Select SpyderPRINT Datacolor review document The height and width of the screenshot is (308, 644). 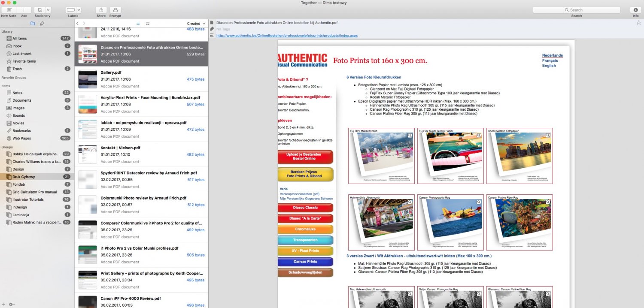pos(141,180)
